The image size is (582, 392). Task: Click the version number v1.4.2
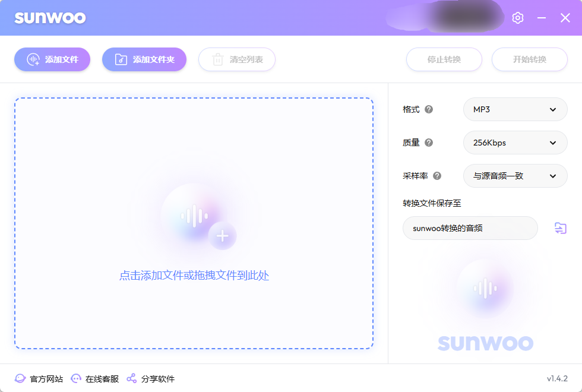point(557,379)
